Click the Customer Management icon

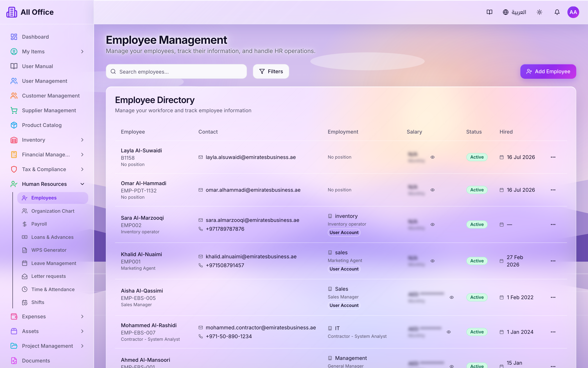14,96
